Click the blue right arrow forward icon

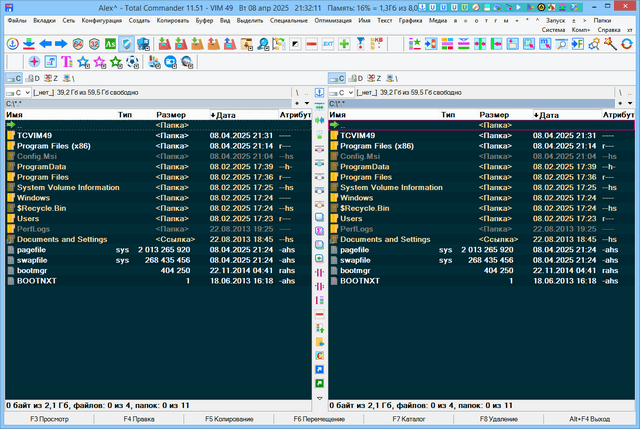[62, 44]
